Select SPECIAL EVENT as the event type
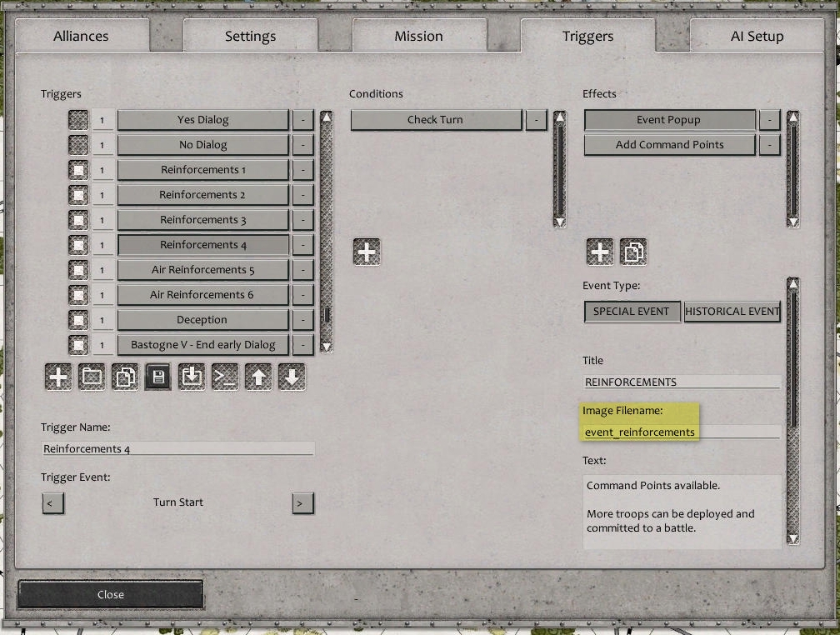The height and width of the screenshot is (635, 840). (632, 312)
